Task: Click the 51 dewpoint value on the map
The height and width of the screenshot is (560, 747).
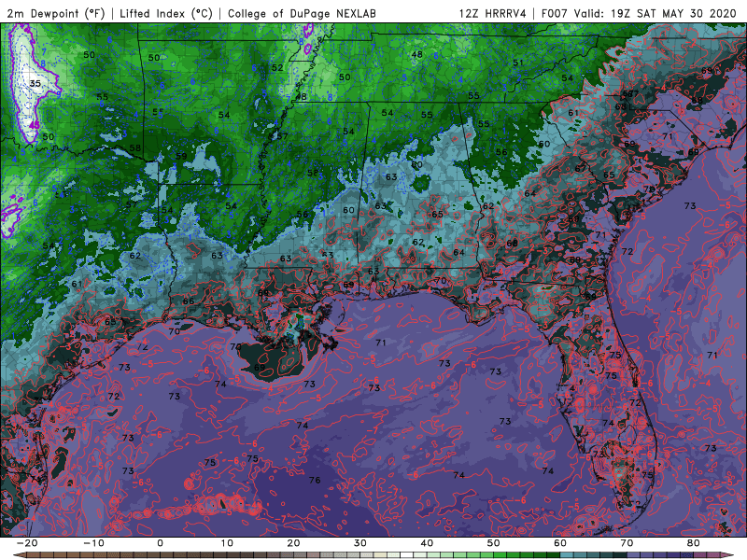Action: point(518,63)
